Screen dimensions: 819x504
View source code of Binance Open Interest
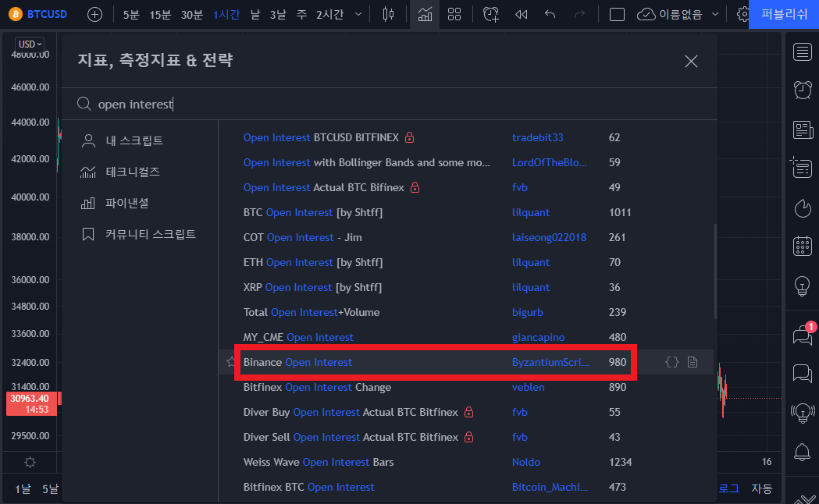coord(672,362)
